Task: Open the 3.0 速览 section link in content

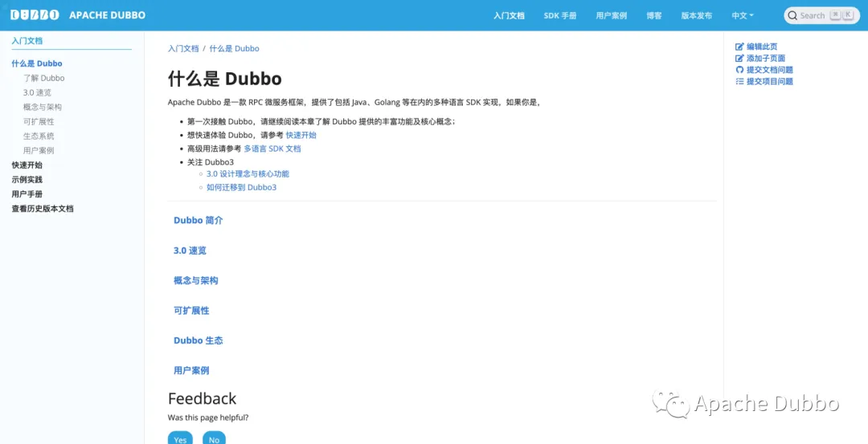Action: (x=190, y=251)
